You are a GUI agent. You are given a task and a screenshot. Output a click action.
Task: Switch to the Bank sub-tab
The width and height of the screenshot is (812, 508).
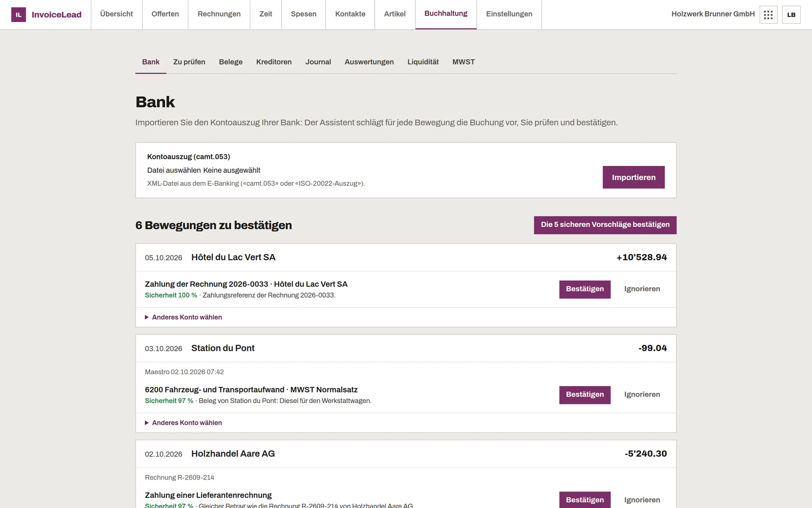click(x=151, y=62)
